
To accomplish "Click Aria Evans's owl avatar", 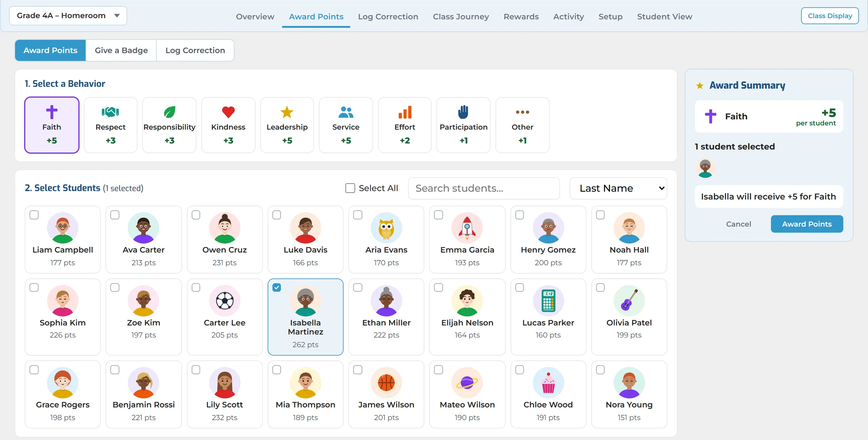I will tap(386, 228).
